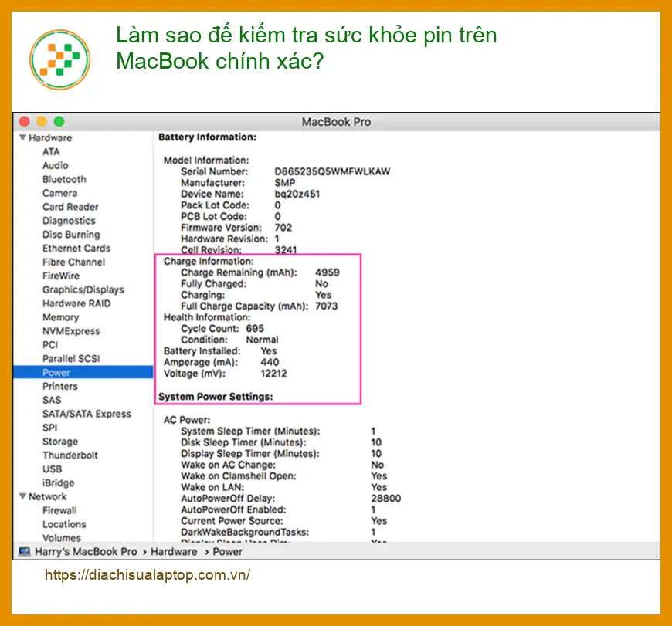Select Camera in the sidebar

pos(59,193)
